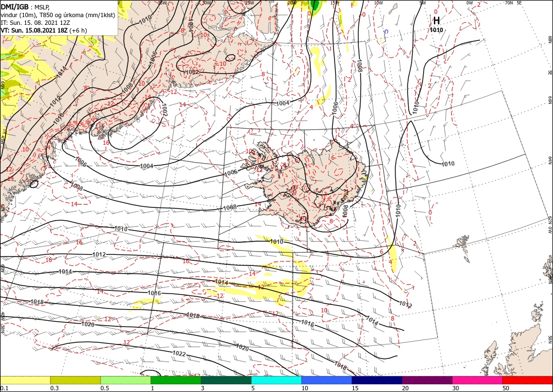Click the legend tick label "50"
The width and height of the screenshot is (553, 392).
[x=506, y=388]
